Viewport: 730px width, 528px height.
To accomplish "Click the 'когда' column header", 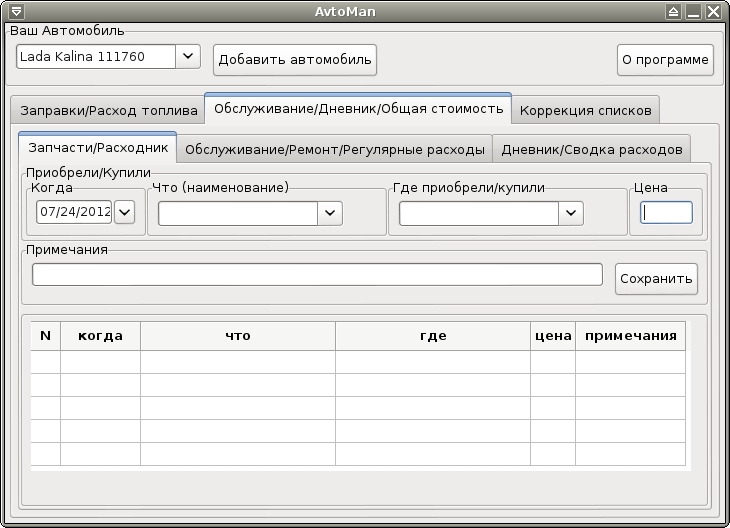I will [x=100, y=336].
